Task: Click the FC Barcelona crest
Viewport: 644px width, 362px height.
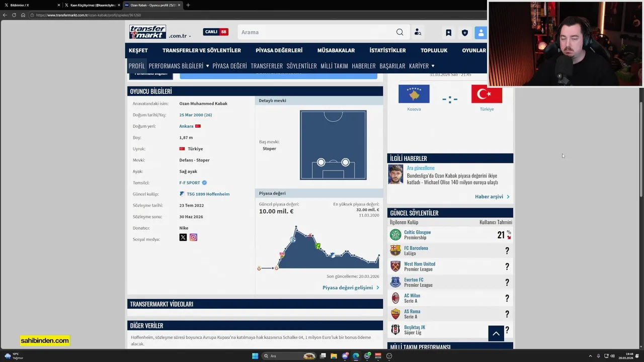Action: click(x=395, y=250)
